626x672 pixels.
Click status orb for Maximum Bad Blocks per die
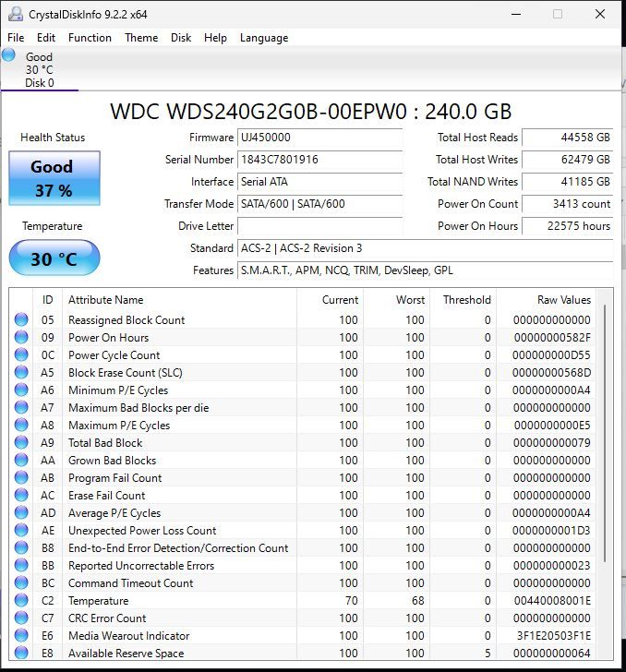(x=21, y=408)
